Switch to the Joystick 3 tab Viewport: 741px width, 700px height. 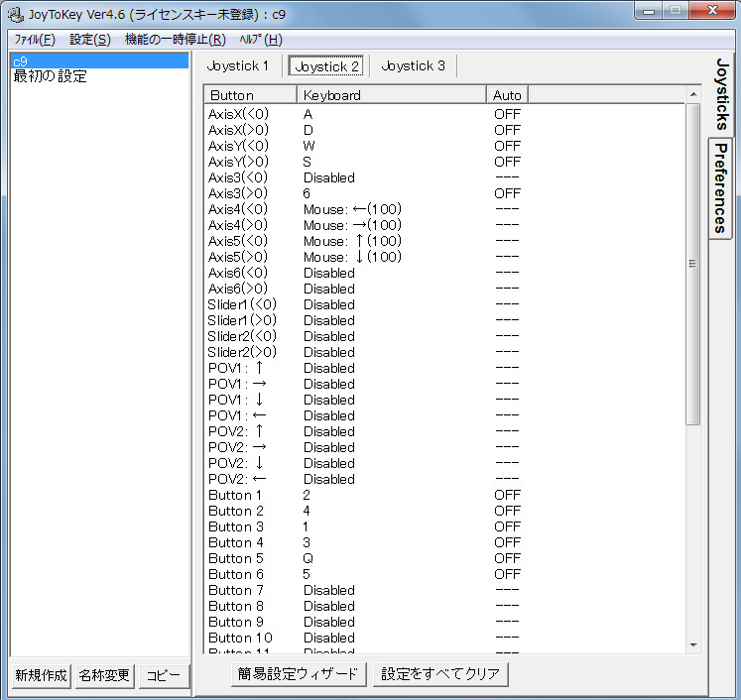pyautogui.click(x=413, y=65)
